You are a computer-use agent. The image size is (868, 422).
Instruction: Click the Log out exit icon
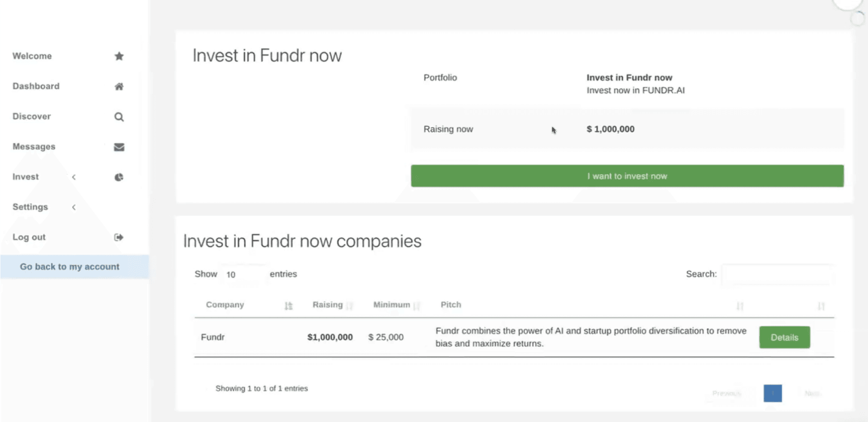(119, 237)
